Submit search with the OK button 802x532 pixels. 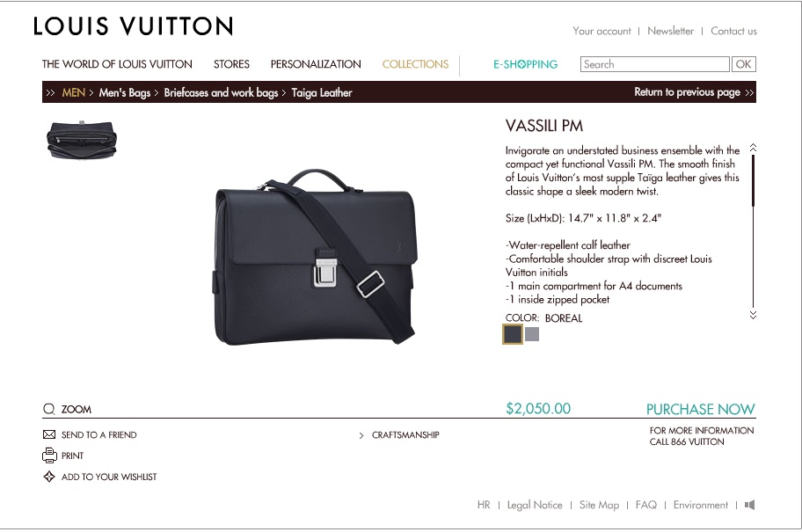(x=744, y=64)
